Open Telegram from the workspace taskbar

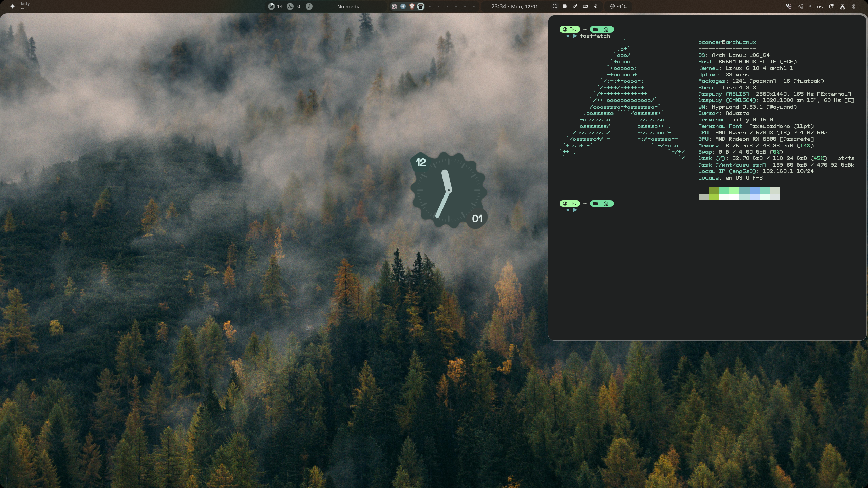(x=403, y=6)
